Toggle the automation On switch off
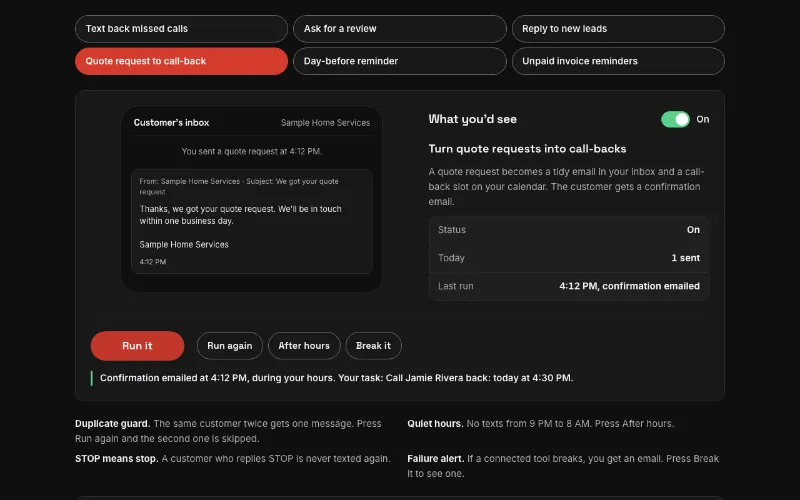This screenshot has height=500, width=800. point(675,119)
